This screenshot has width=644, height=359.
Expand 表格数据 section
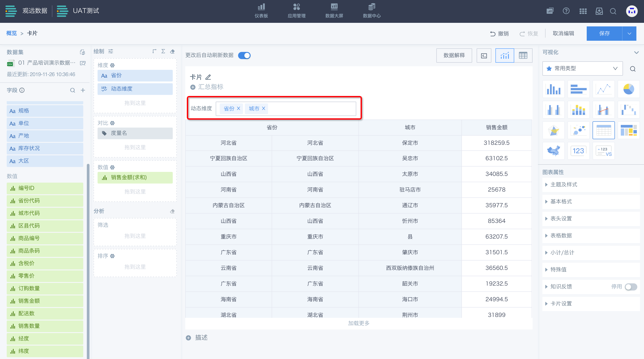point(591,235)
